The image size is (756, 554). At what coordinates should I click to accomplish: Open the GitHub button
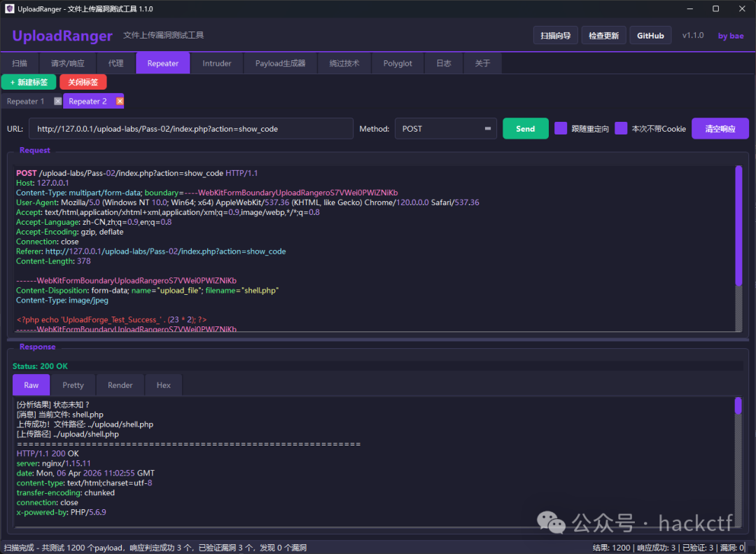650,36
